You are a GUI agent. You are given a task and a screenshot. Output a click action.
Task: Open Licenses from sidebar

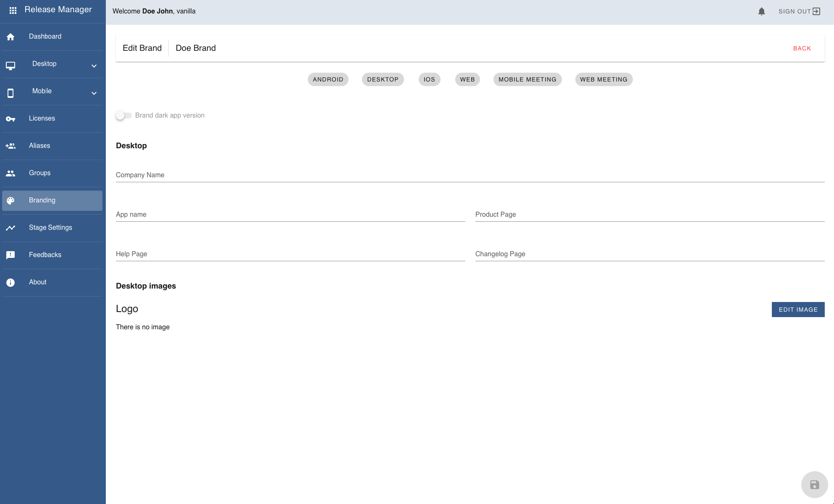(x=52, y=119)
